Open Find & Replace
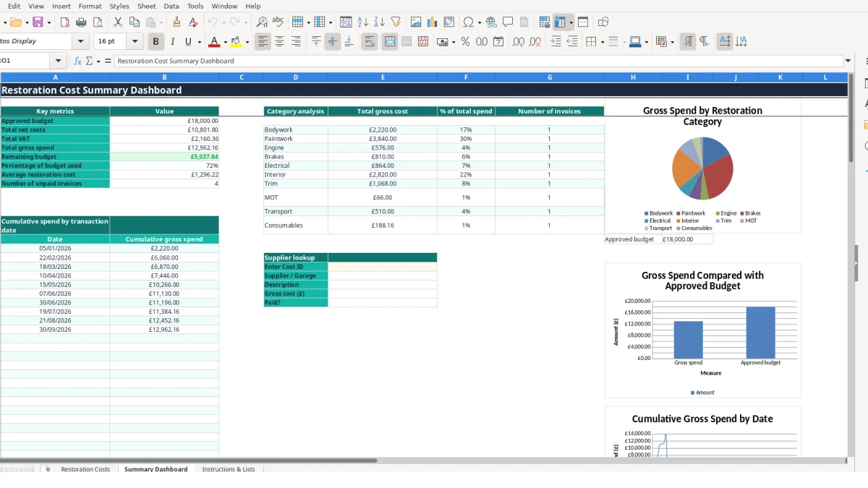The height and width of the screenshot is (488, 868). pyautogui.click(x=262, y=22)
